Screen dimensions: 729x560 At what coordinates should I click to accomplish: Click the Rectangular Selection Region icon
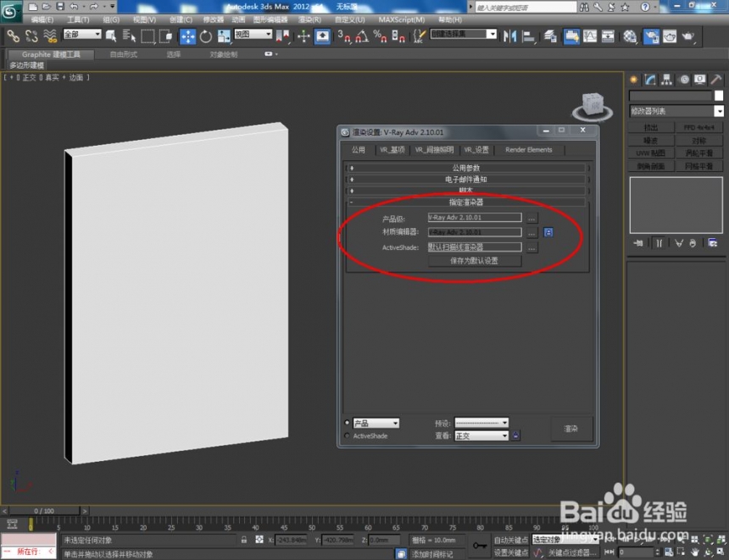click(x=147, y=36)
